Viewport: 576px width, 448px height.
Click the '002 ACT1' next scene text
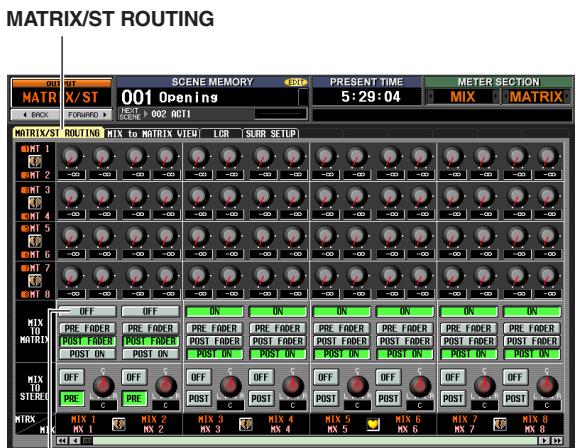coord(171,114)
